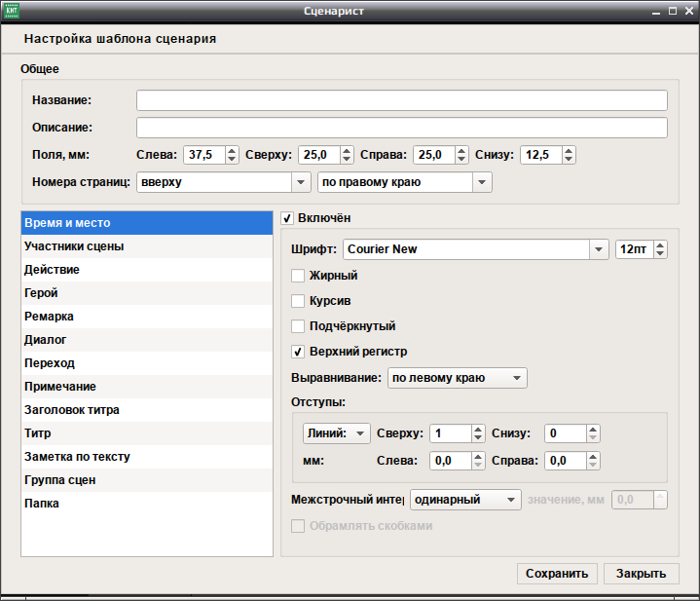Click the KIT application icon in title bar
The image size is (700, 601).
coord(11,11)
